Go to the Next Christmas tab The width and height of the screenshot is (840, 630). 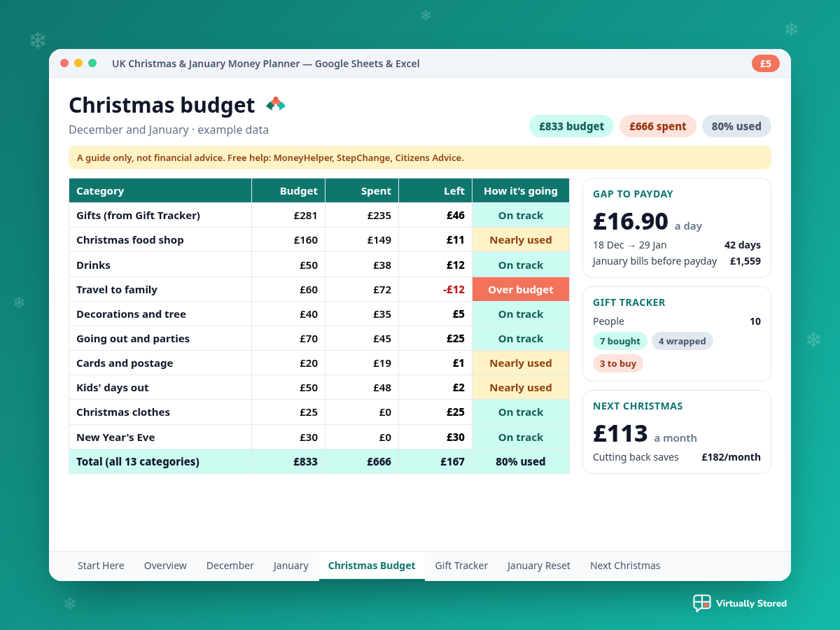[625, 566]
